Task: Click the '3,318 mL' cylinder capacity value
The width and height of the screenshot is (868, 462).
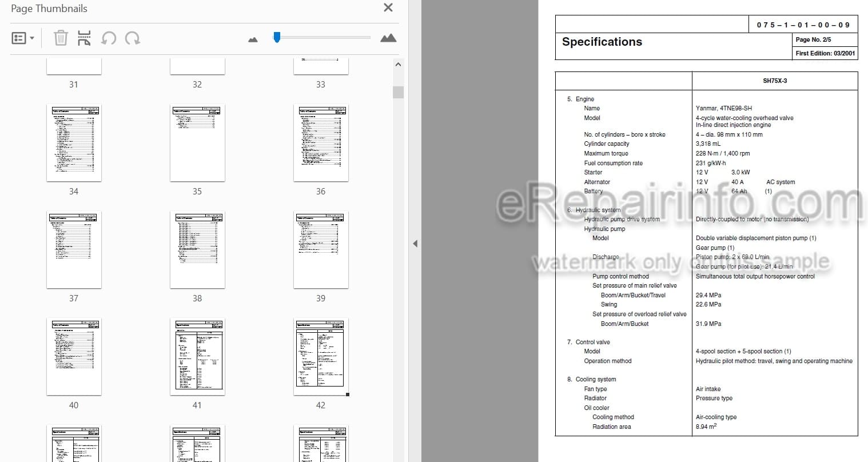Action: coord(708,144)
